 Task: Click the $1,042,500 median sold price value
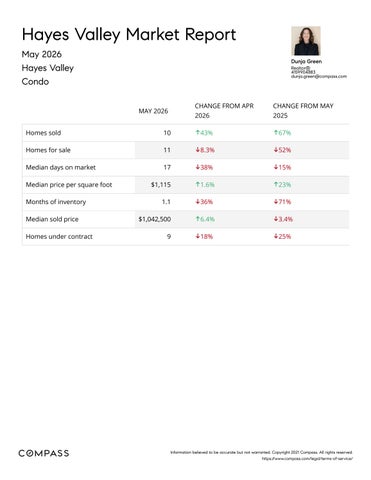click(x=155, y=219)
